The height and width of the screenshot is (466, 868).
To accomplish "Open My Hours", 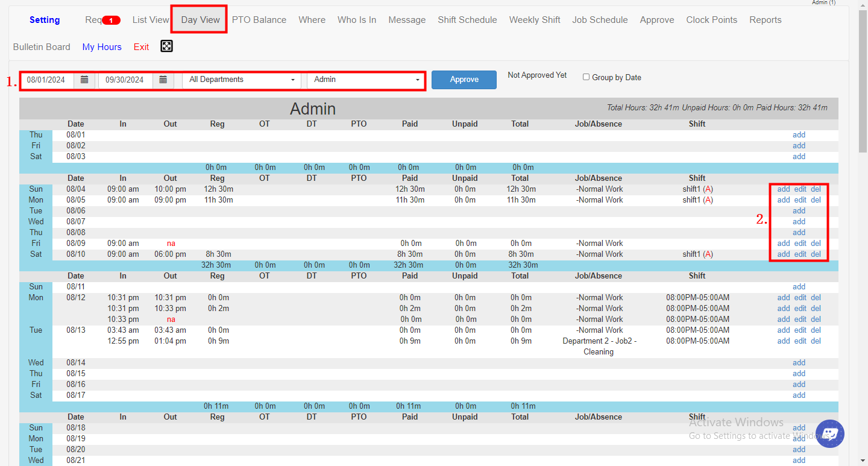I will tap(102, 46).
